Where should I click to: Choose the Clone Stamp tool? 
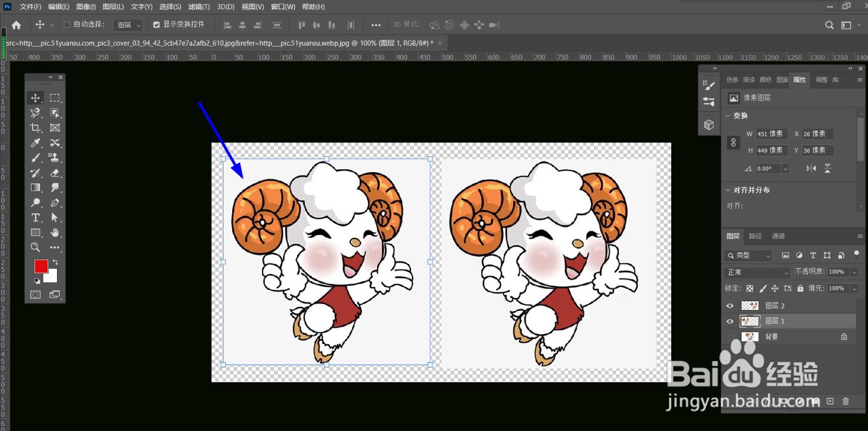coord(55,158)
